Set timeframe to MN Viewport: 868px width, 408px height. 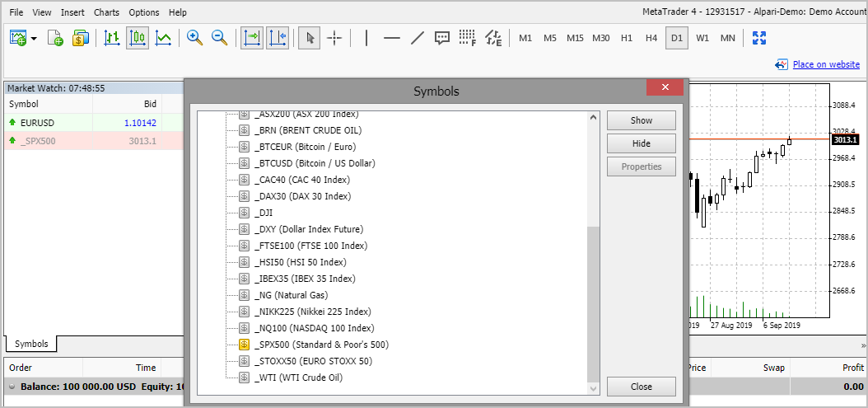728,38
